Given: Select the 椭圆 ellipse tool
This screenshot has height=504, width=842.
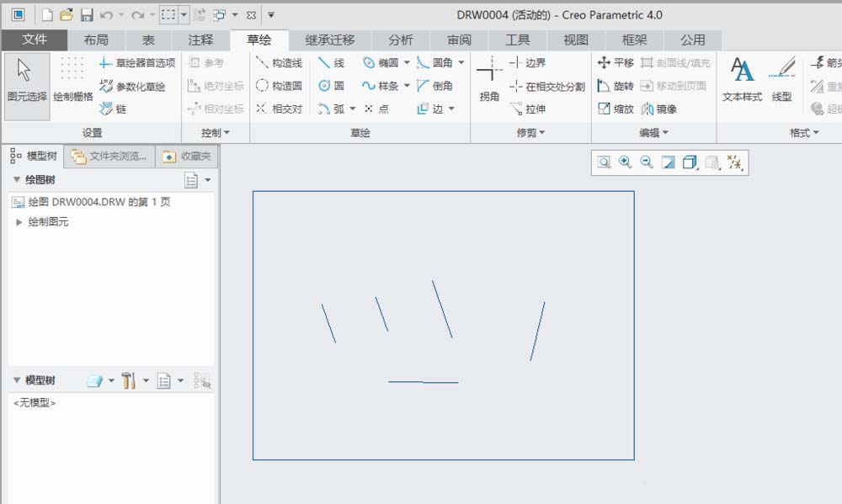Looking at the screenshot, I should point(381,63).
